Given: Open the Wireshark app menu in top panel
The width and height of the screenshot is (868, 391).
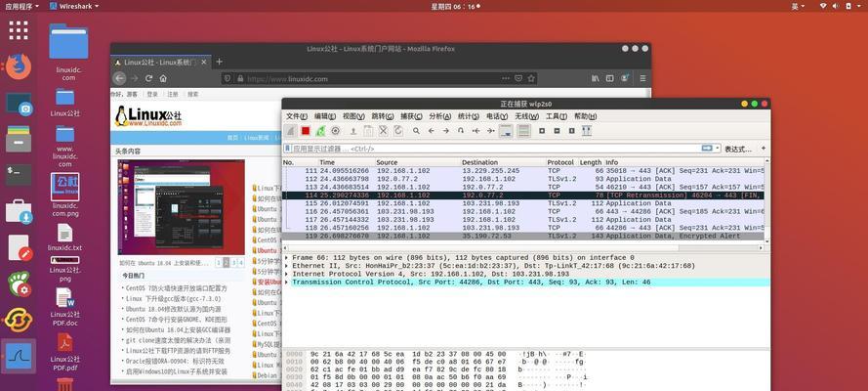Looking at the screenshot, I should click(x=74, y=6).
